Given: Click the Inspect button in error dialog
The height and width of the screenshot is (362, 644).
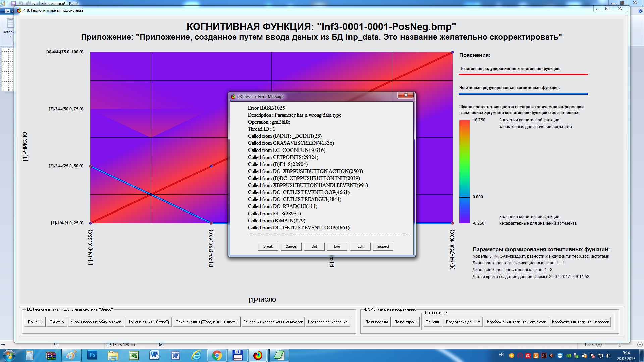Looking at the screenshot, I should [x=383, y=246].
